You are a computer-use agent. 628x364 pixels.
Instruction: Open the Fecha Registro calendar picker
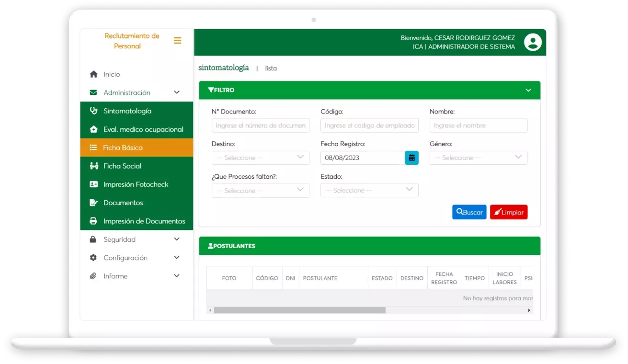click(411, 158)
